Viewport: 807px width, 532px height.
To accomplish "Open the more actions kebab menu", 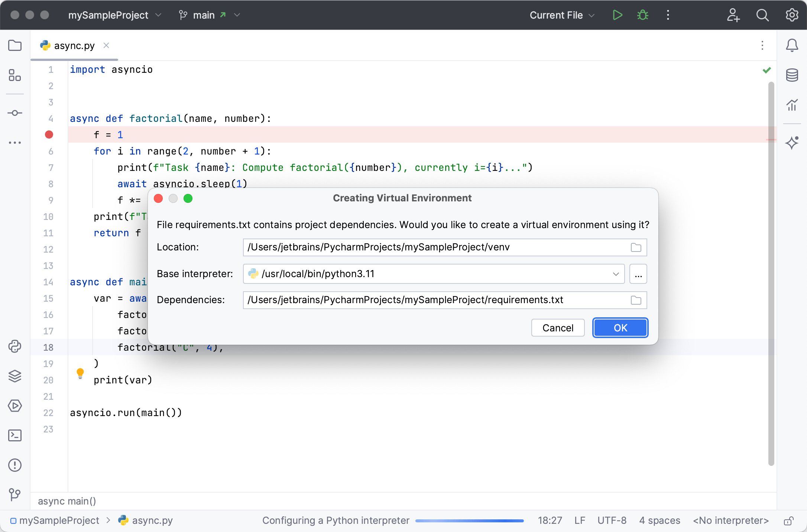I will [x=668, y=15].
